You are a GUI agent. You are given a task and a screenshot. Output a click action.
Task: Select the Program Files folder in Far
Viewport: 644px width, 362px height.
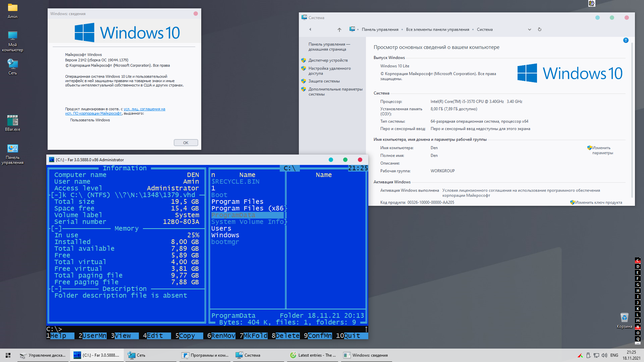(x=237, y=202)
